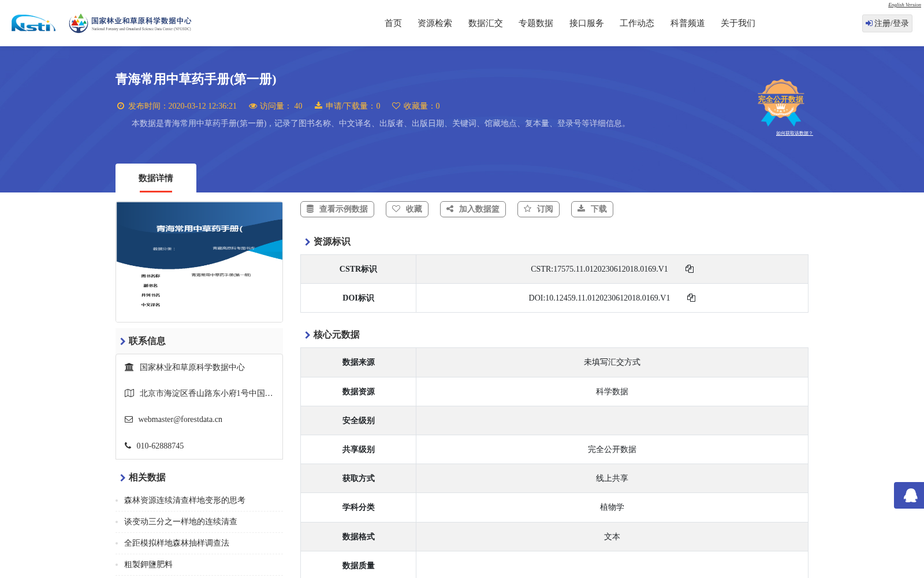Click the phone number 010-62888745

(x=160, y=446)
